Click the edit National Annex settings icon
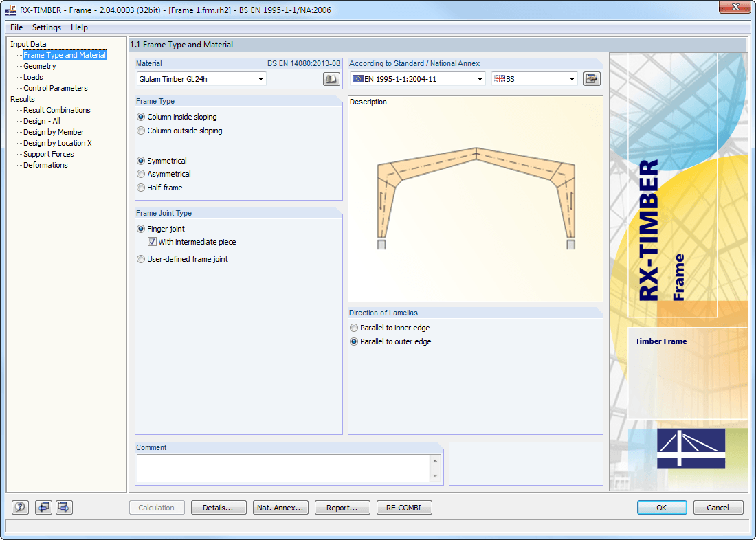The image size is (756, 540). [x=592, y=78]
